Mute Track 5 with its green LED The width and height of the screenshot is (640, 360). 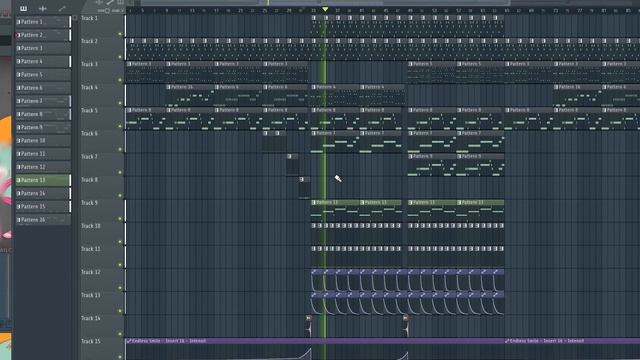coord(120,126)
